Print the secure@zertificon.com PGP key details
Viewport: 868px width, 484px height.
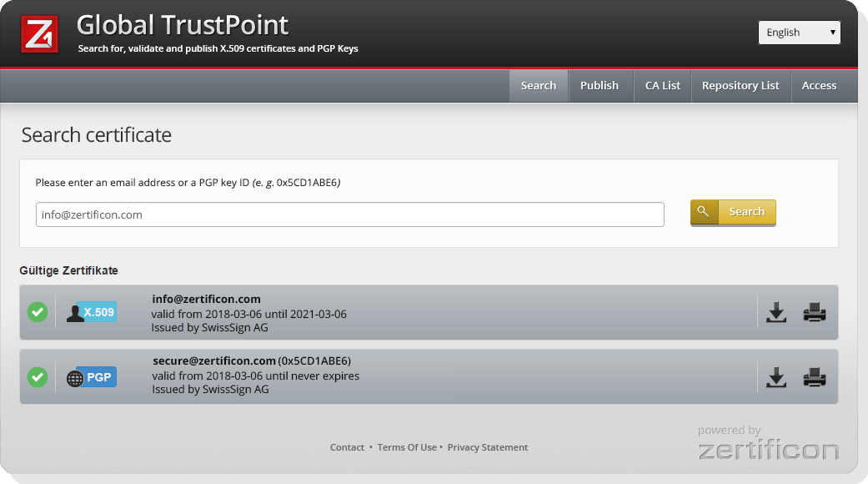coord(815,377)
